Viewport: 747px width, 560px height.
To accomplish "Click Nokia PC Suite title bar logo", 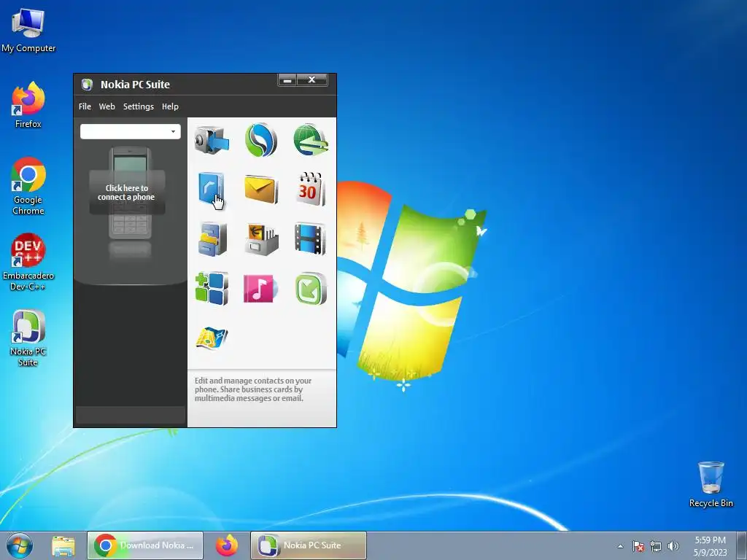I will point(87,85).
